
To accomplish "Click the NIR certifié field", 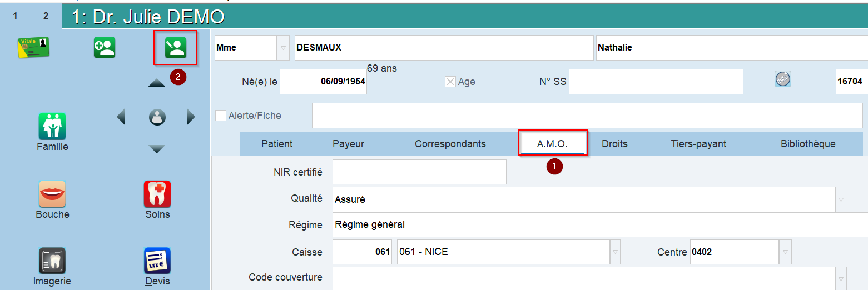I will tap(419, 172).
